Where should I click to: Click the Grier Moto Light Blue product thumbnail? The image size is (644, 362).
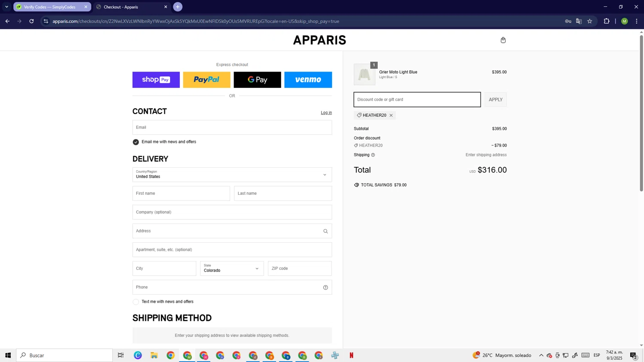[x=365, y=74]
